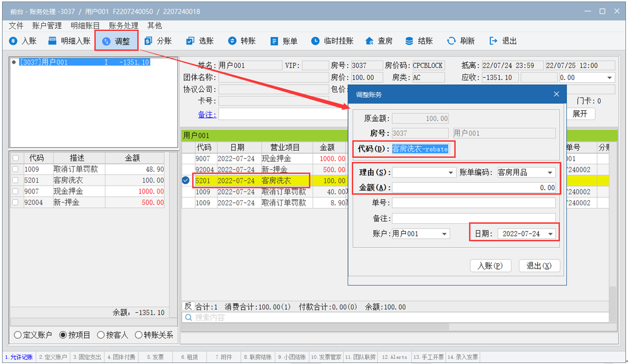The image size is (628, 364).
Task: Select the 转账关系 radio button
Action: (139, 335)
